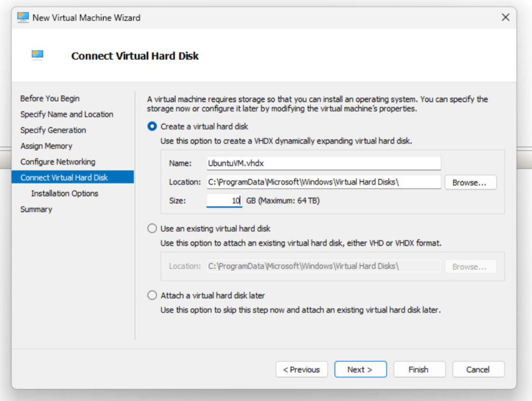
Task: Click the wizard icon in the title bar
Action: (x=23, y=17)
